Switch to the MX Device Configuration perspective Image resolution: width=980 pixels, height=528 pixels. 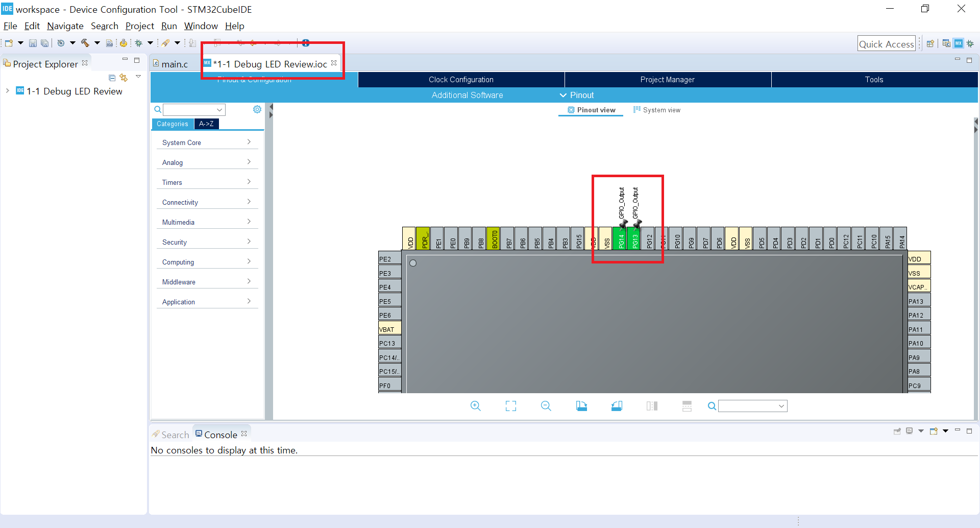click(959, 44)
